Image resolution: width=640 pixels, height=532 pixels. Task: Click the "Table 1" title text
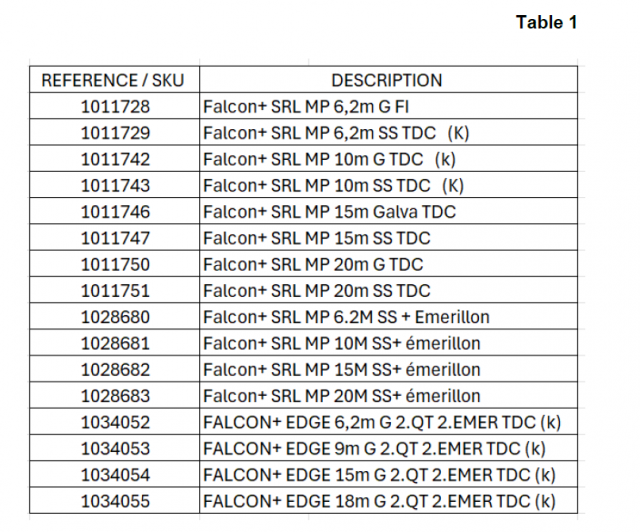(546, 22)
